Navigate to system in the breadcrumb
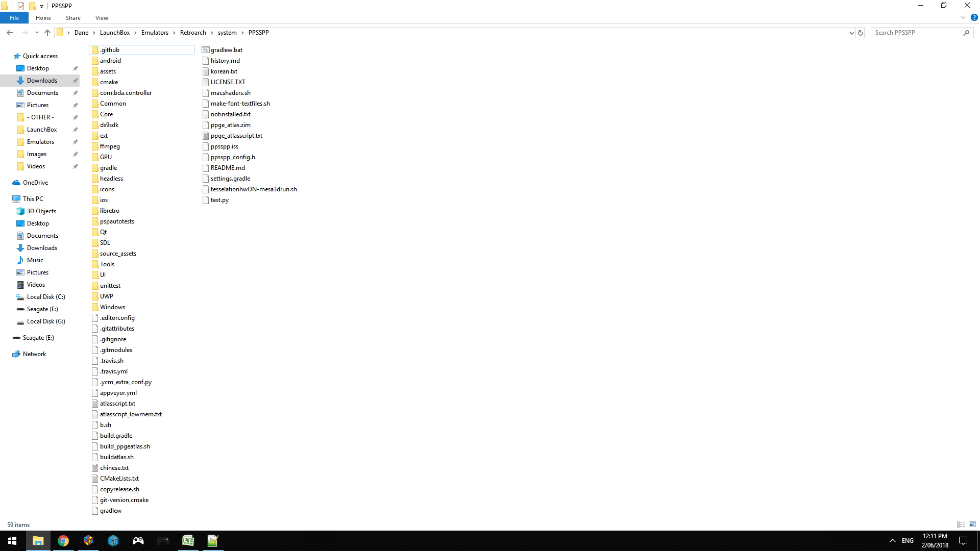Screen dimensions: 980x551 tap(227, 33)
